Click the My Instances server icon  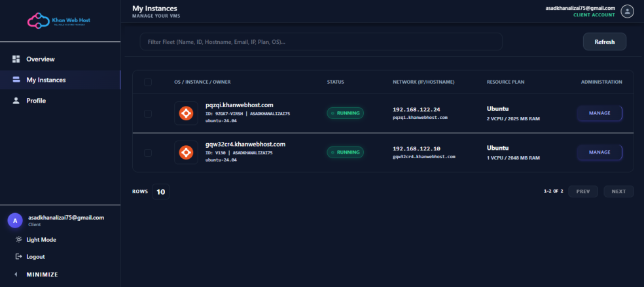click(x=16, y=80)
